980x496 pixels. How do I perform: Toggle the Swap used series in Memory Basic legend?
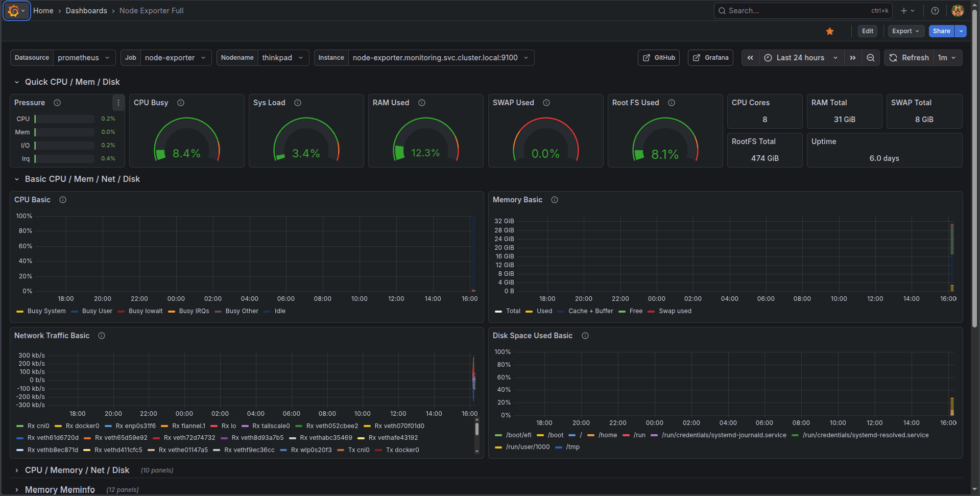(675, 311)
